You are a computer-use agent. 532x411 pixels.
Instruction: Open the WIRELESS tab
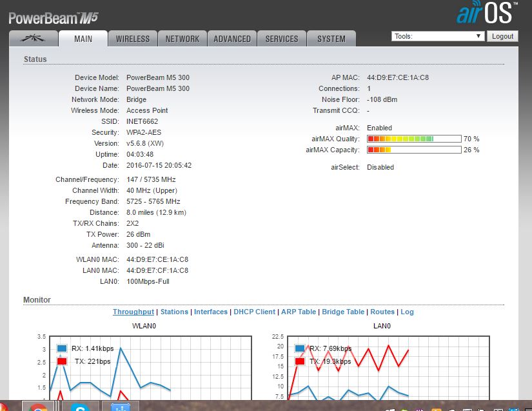(x=133, y=39)
